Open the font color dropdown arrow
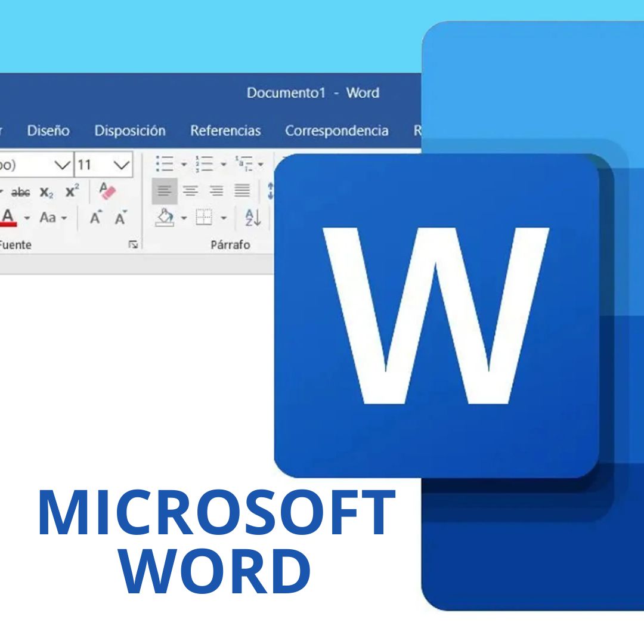This screenshot has width=644, height=644. tap(27, 218)
